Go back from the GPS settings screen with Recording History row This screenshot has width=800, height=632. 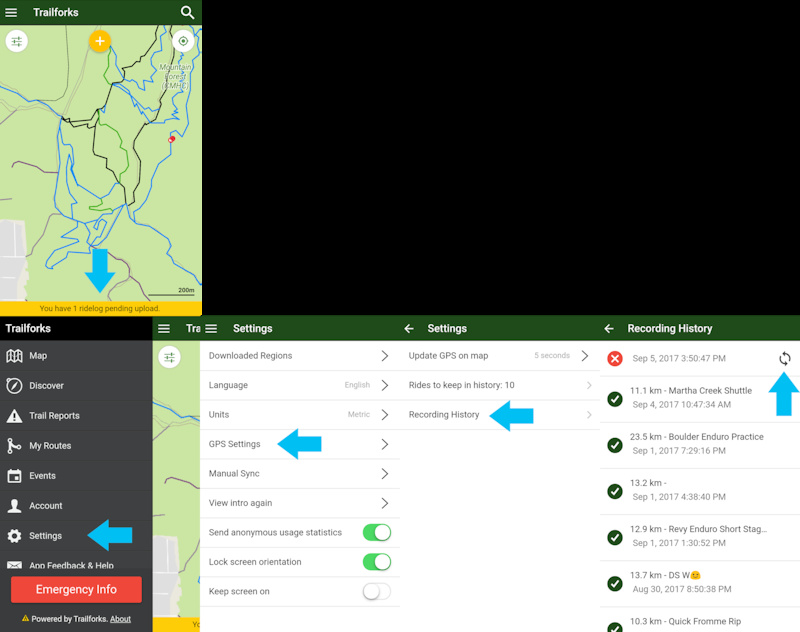[409, 328]
